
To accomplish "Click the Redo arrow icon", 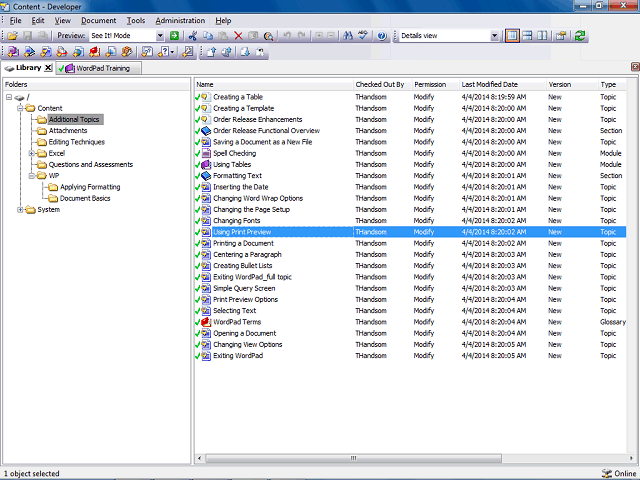I will click(302, 36).
